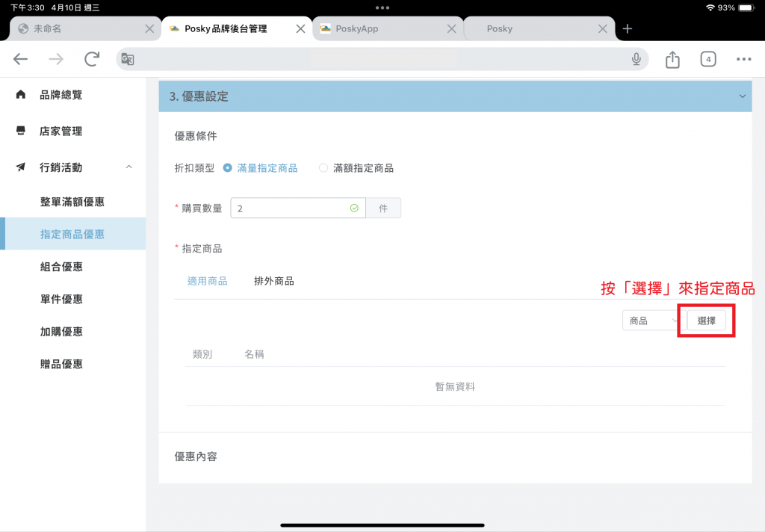This screenshot has width=765, height=532.
Task: Switch to the Posky browser tab
Action: click(539, 29)
